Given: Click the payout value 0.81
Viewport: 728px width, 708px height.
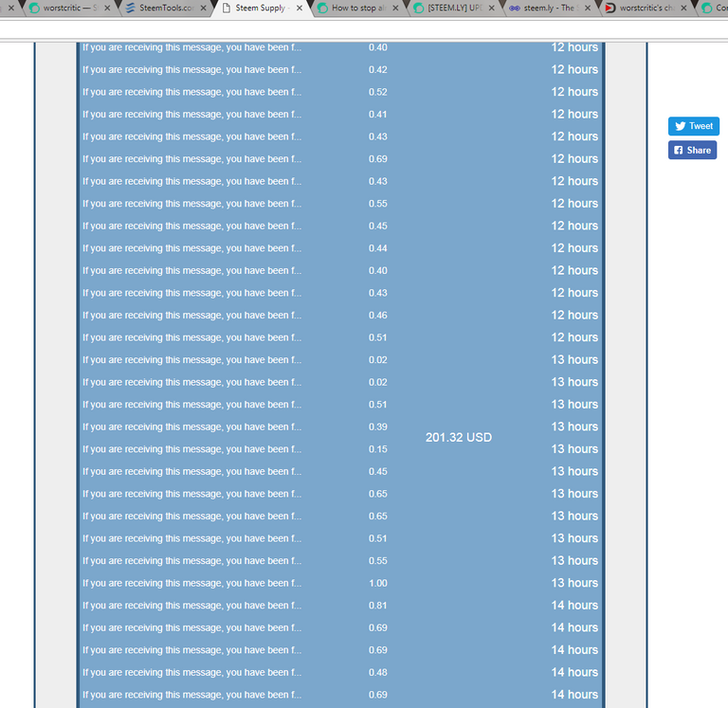Looking at the screenshot, I should tap(378, 606).
